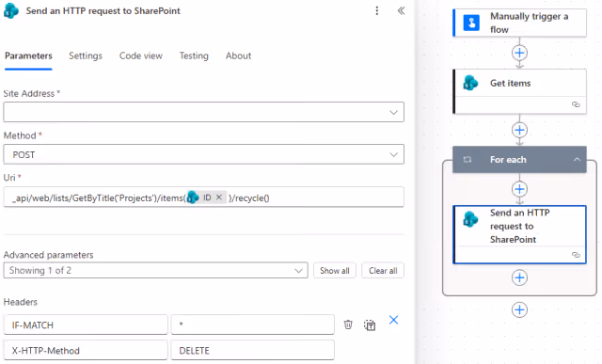Add action at top inside For each
The width and height of the screenshot is (602, 364).
(x=519, y=189)
